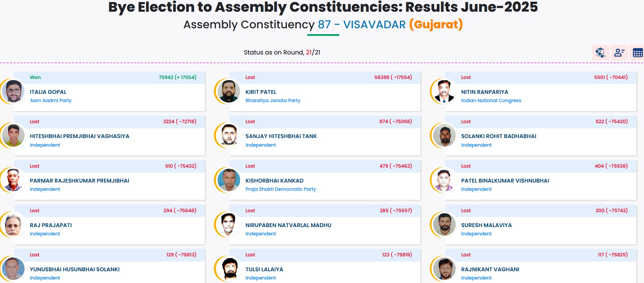Switch to the table view icon
This screenshot has width=644, height=283.
(x=637, y=53)
